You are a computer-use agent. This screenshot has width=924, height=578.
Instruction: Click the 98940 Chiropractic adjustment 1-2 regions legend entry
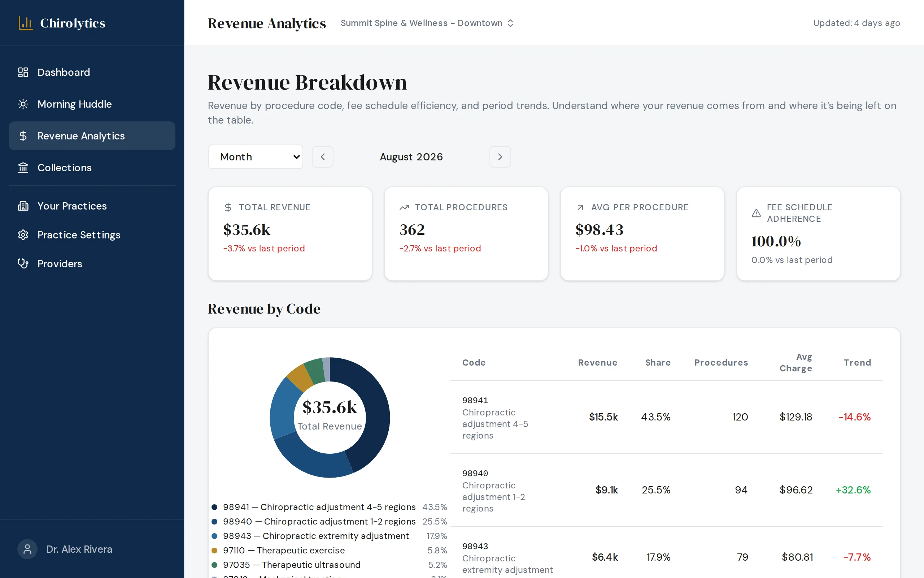pyautogui.click(x=329, y=522)
